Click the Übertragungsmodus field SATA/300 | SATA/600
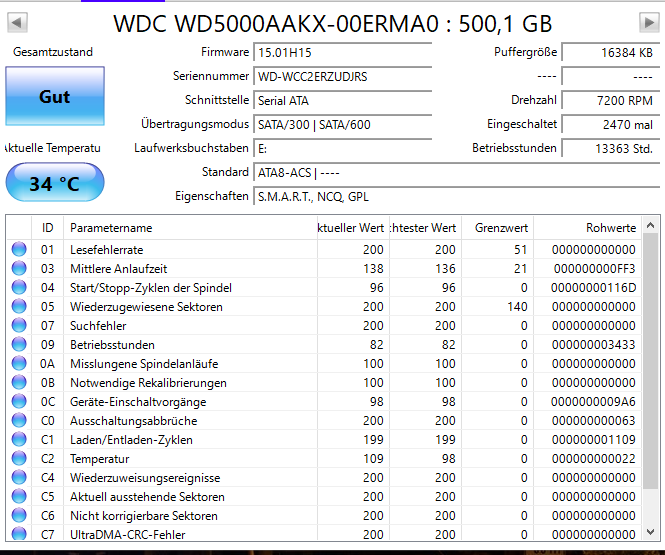Image resolution: width=665 pixels, height=555 pixels. pos(343,124)
